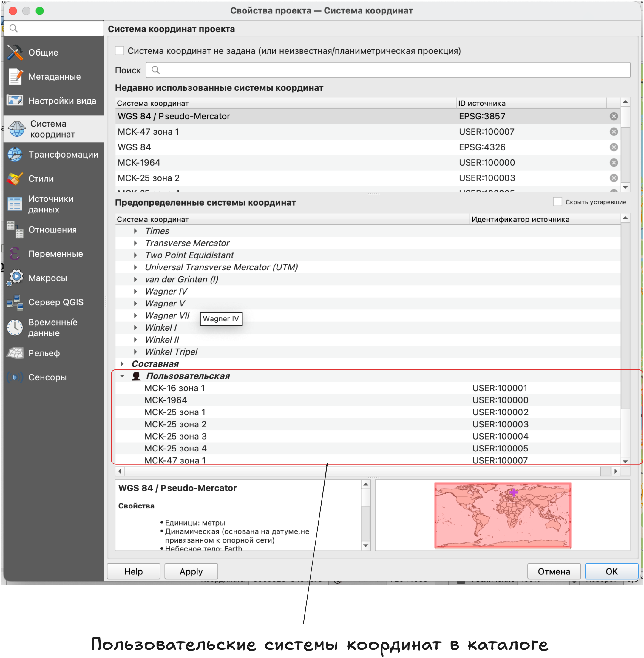Click the Трансформации globe icon
The image size is (644, 658).
tap(15, 155)
